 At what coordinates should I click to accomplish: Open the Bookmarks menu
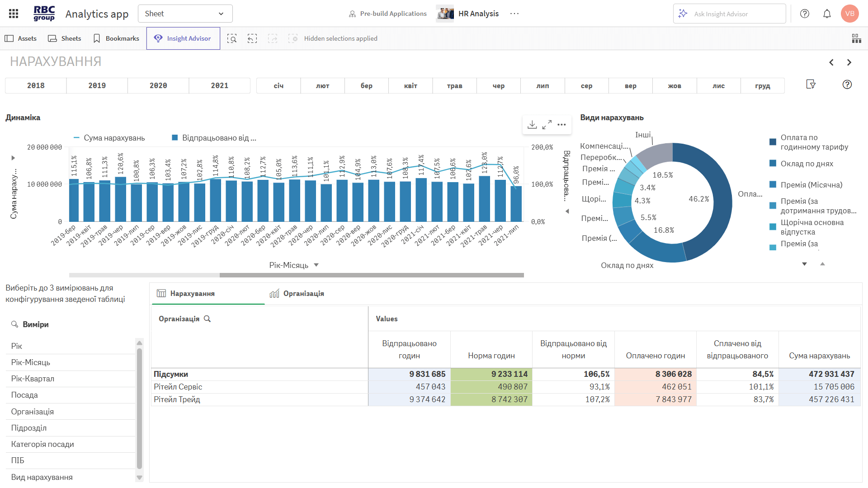click(116, 39)
